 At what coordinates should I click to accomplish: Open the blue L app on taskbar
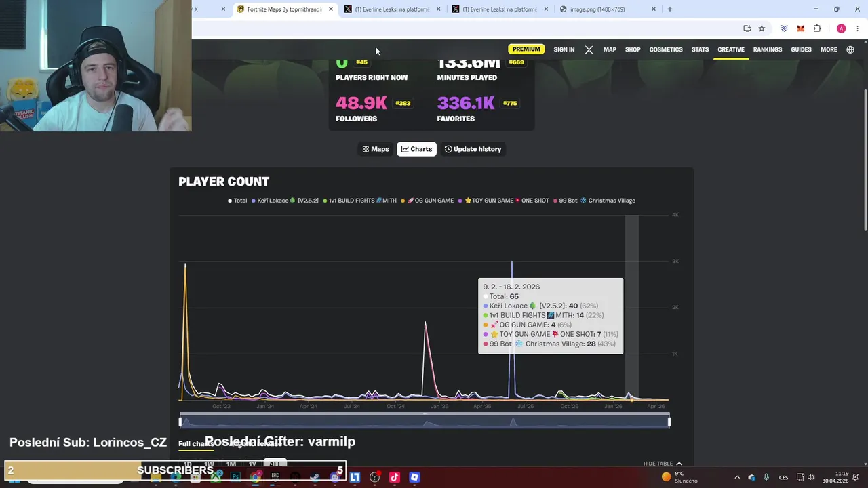coord(355,477)
